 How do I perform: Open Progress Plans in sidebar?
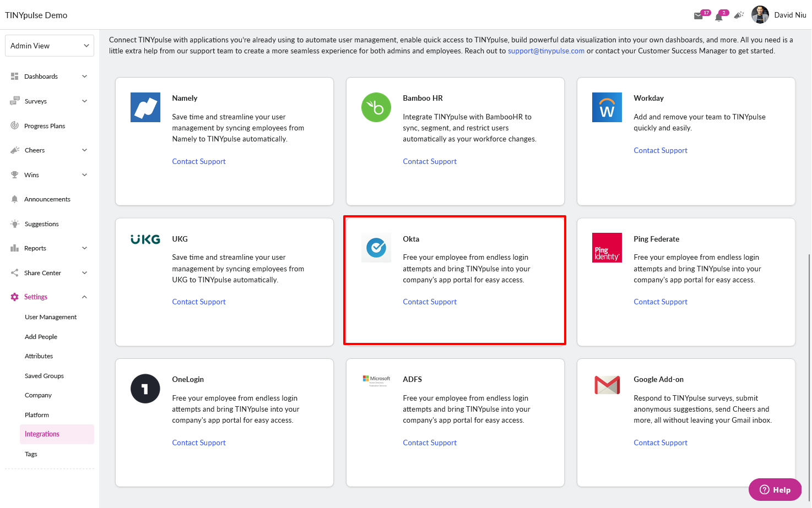45,126
